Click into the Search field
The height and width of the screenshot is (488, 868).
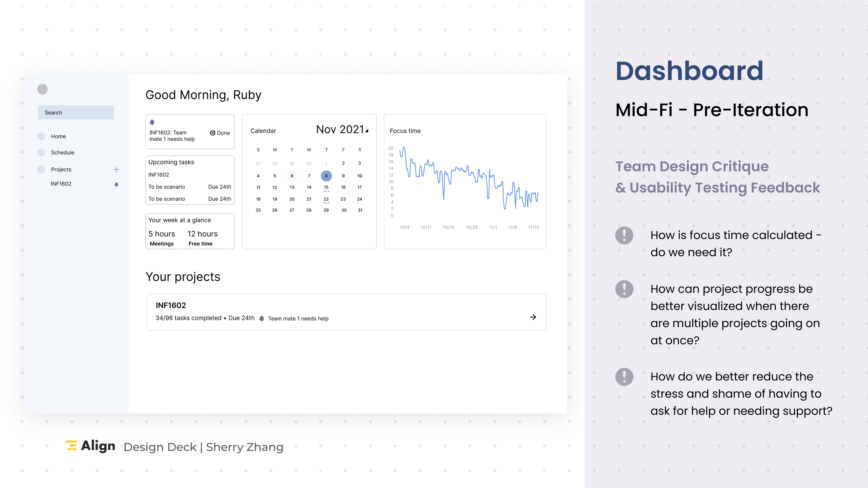click(76, 113)
